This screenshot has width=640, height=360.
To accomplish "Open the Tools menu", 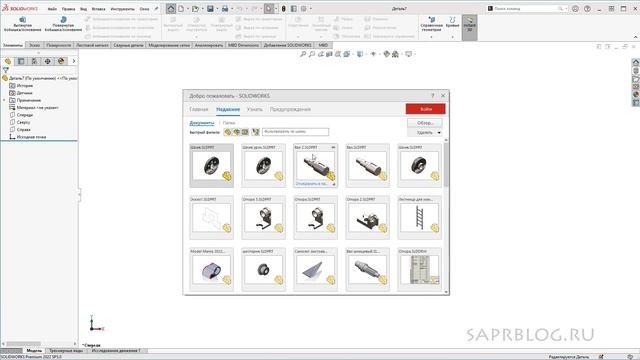I will tap(122, 9).
